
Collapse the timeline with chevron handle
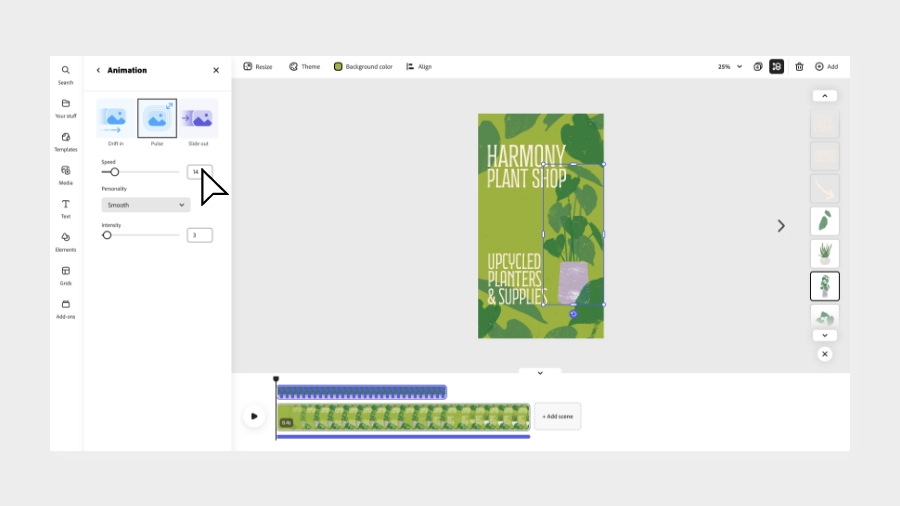(x=540, y=373)
